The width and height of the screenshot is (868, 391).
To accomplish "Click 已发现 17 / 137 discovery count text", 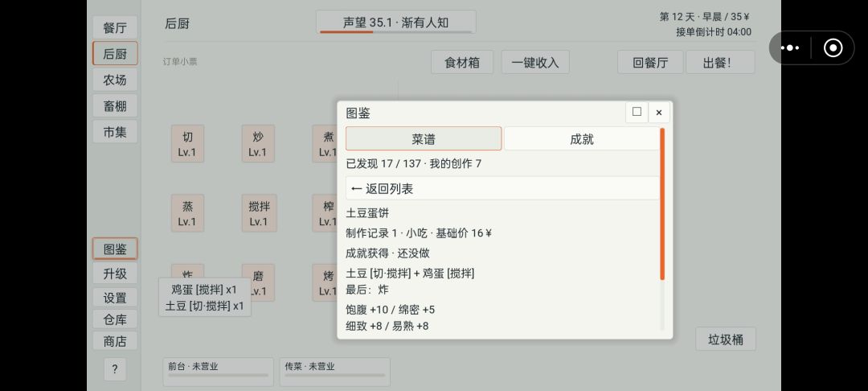I will tap(414, 164).
